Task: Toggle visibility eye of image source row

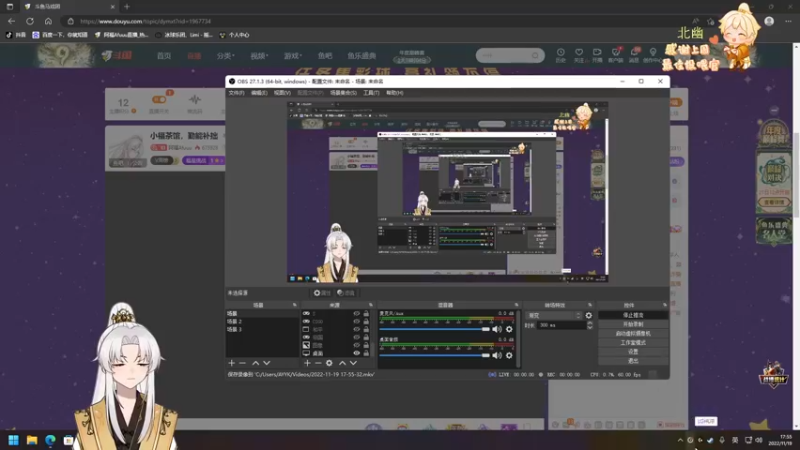Action: pos(357,345)
